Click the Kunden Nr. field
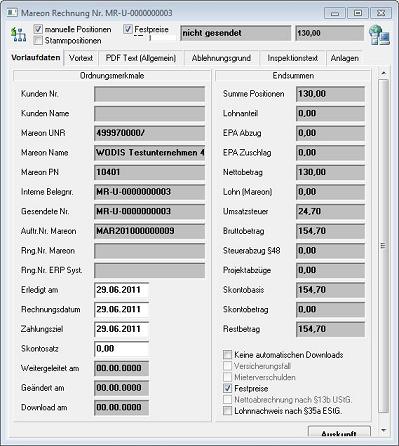399x446 pixels. click(149, 94)
